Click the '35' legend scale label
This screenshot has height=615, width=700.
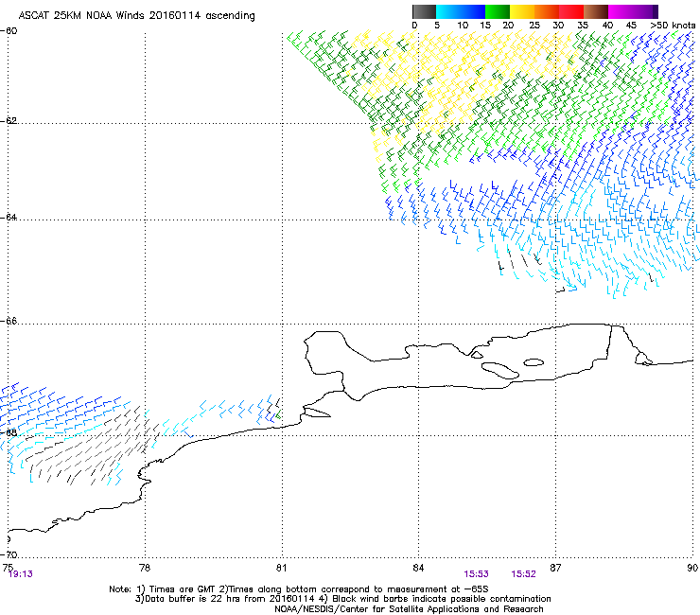(x=583, y=26)
